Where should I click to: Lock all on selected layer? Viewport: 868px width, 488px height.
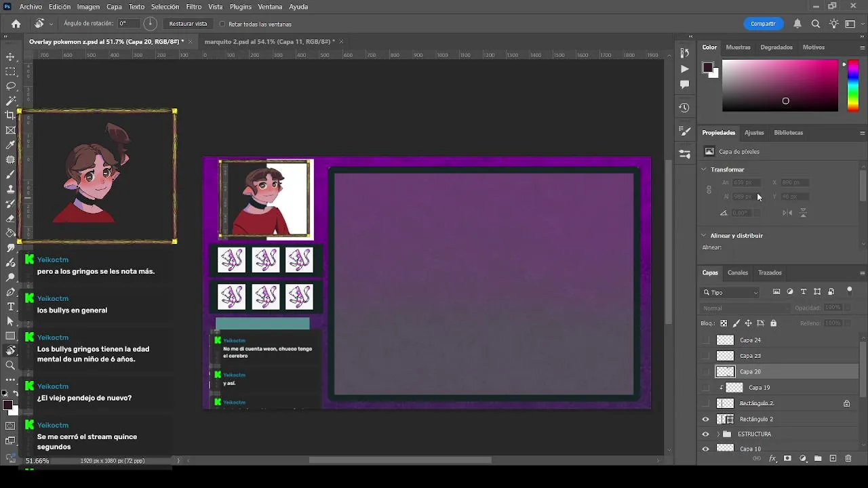click(x=773, y=323)
